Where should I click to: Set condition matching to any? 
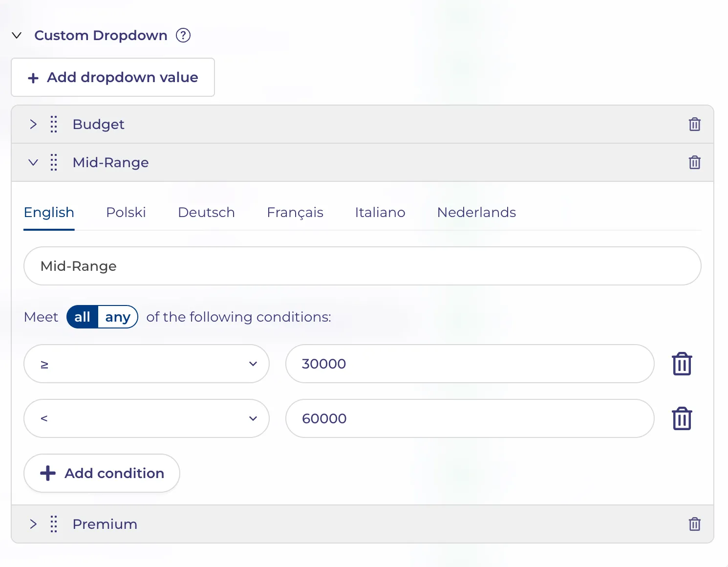pos(118,317)
